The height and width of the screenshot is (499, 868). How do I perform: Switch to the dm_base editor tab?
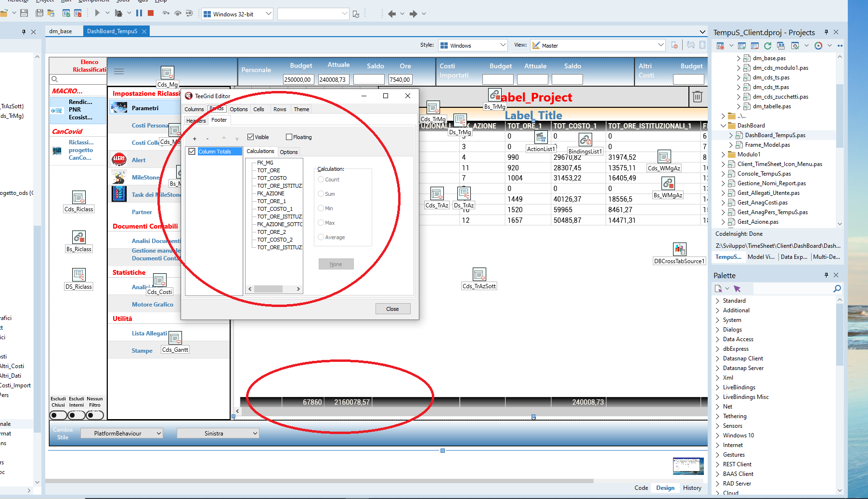point(61,31)
